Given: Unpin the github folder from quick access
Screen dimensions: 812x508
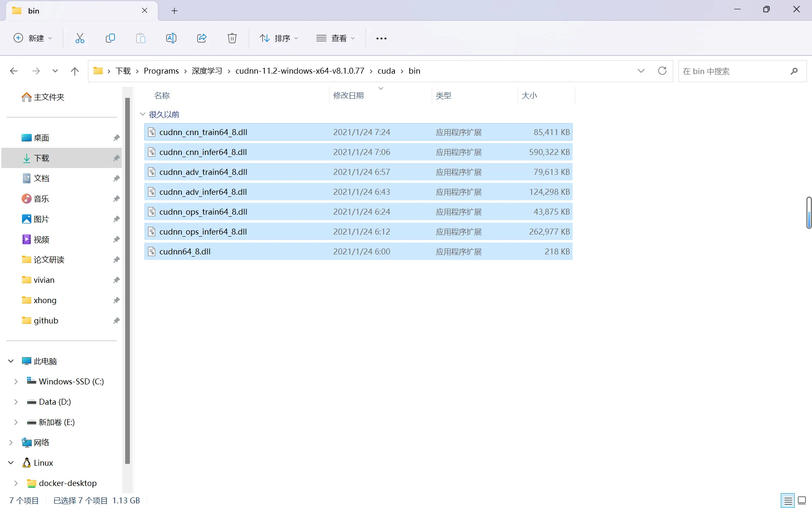Looking at the screenshot, I should click(116, 320).
